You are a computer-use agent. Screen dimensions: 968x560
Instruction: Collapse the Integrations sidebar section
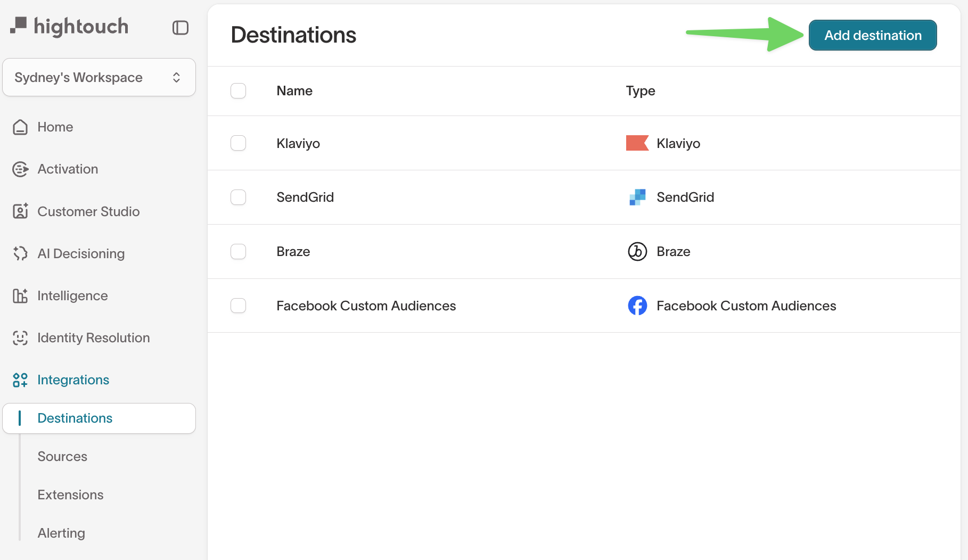pyautogui.click(x=73, y=380)
